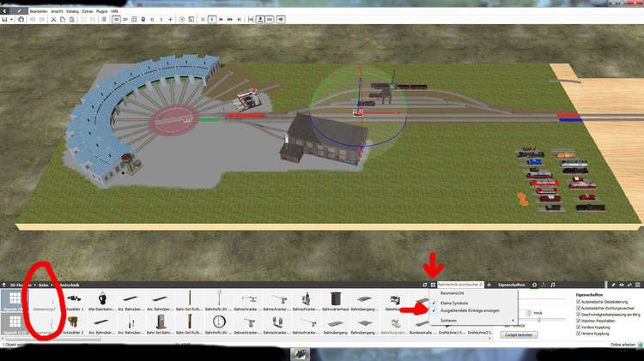This screenshot has height=361, width=644.
Task: Click the refresh catalog icon
Action: tap(425, 285)
